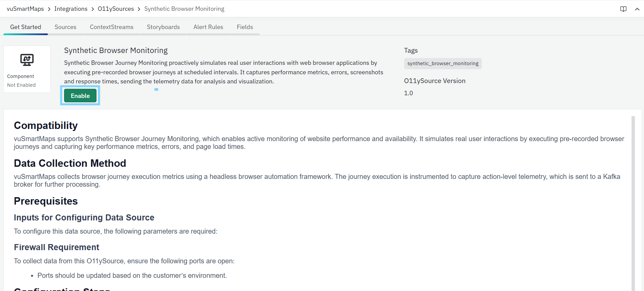Viewport: 644px width, 291px height.
Task: Click the breadcrumb chevron after vuSmartMaps
Action: (x=49, y=9)
